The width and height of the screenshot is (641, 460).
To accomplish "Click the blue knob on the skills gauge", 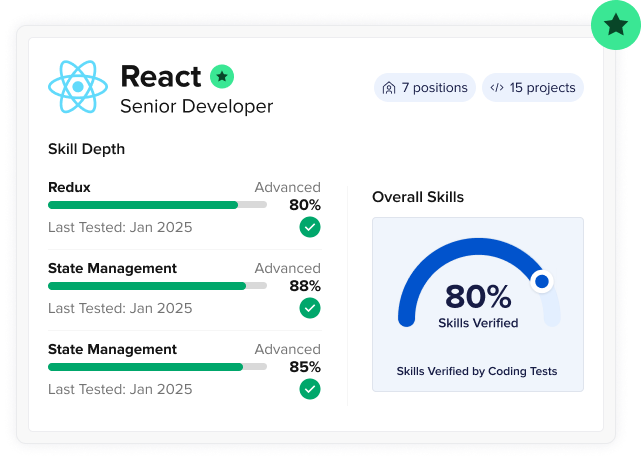I will (542, 281).
